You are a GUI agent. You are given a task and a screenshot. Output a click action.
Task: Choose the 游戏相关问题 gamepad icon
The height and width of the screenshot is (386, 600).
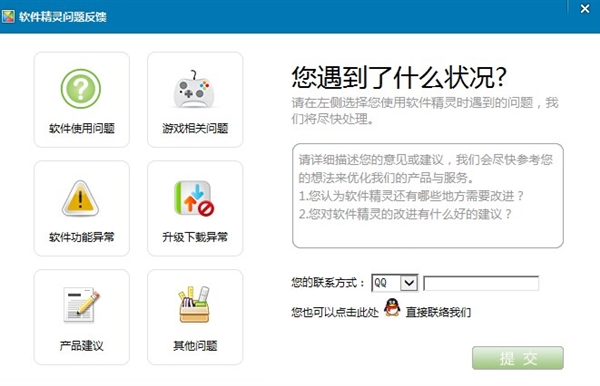[x=194, y=90]
